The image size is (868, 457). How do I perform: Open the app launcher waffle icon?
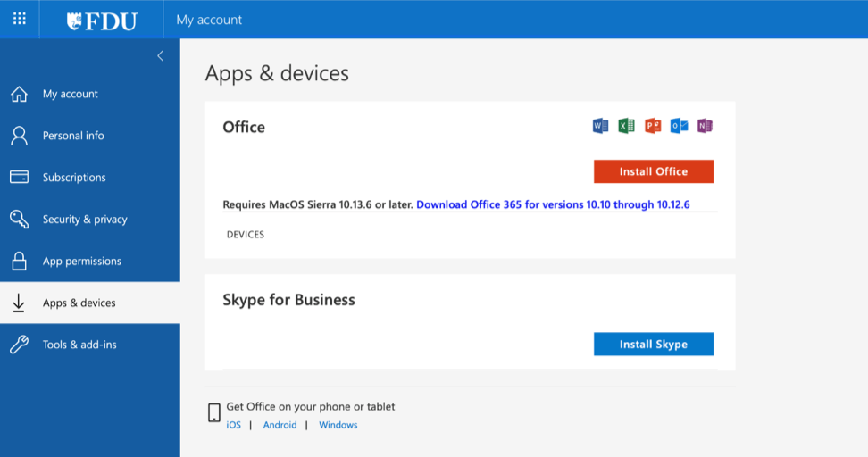coord(20,19)
